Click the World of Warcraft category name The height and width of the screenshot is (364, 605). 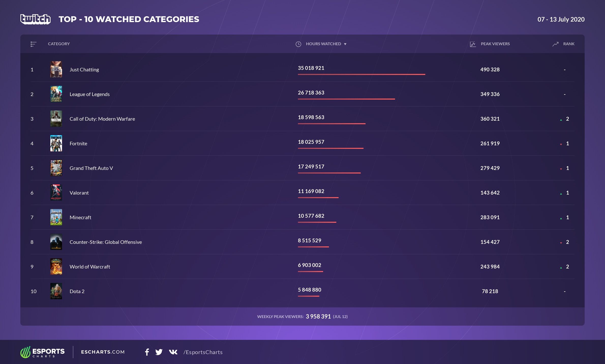(x=90, y=267)
